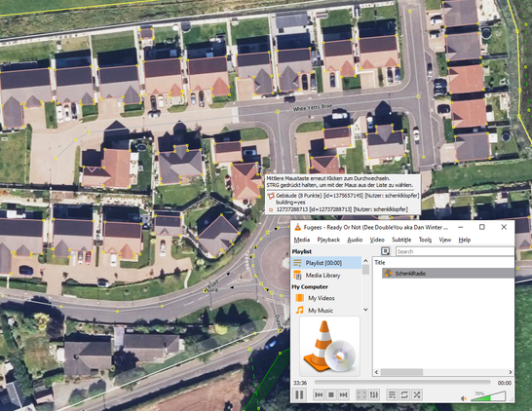Screen dimensions: 532x411
Task: Pause playback in VLC
Action: pyautogui.click(x=299, y=394)
